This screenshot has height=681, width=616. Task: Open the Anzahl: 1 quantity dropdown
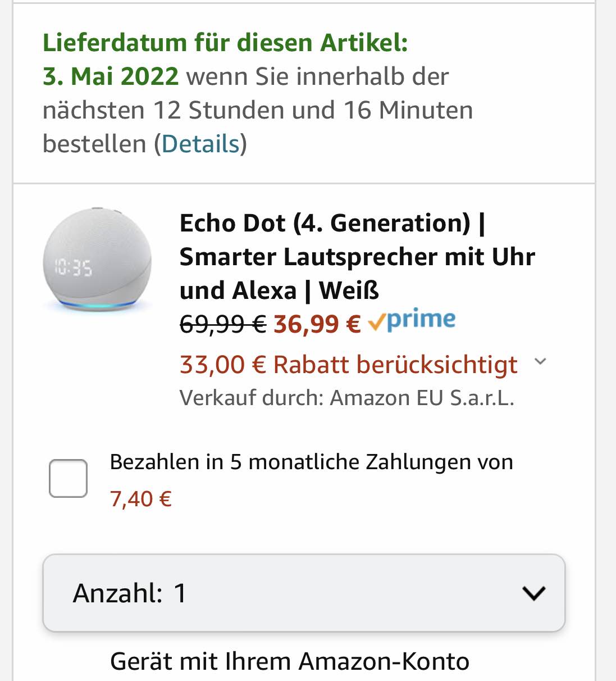304,593
